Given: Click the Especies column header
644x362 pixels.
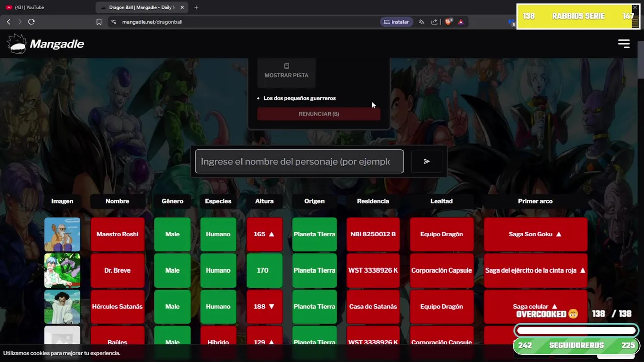Looking at the screenshot, I should pyautogui.click(x=218, y=201).
